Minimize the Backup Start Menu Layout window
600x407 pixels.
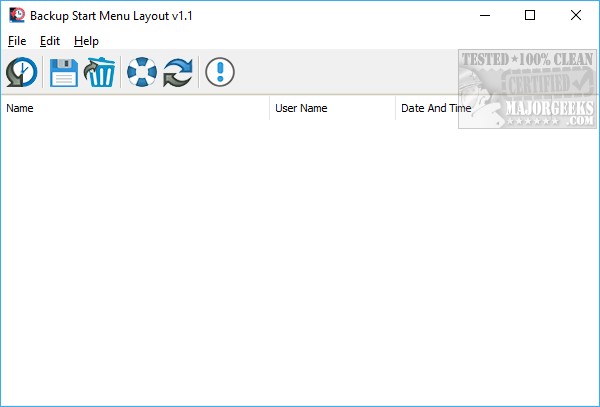485,15
